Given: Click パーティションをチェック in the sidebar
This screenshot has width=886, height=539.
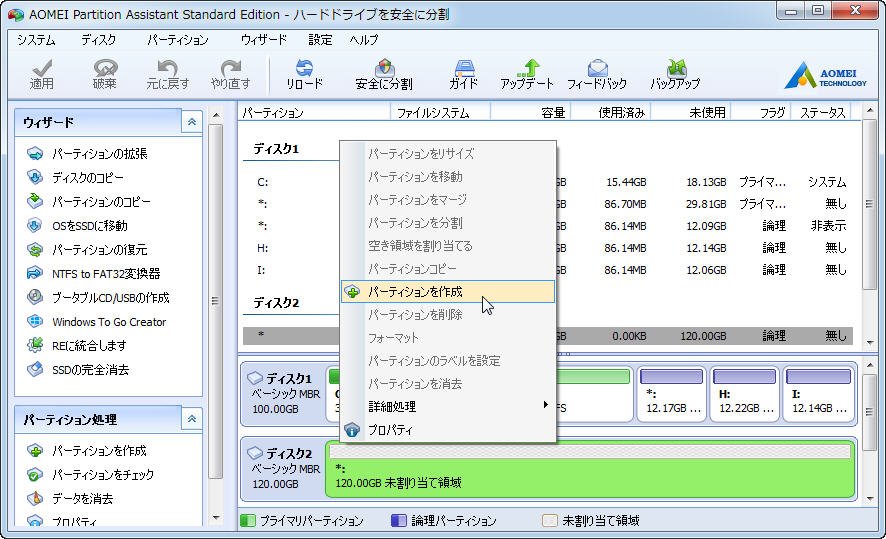Looking at the screenshot, I should 90,475.
